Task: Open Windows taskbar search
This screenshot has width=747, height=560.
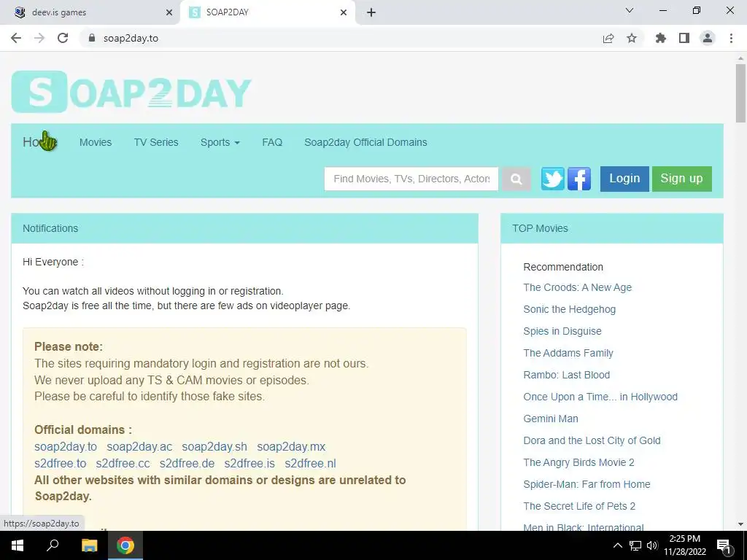Action: (x=53, y=545)
